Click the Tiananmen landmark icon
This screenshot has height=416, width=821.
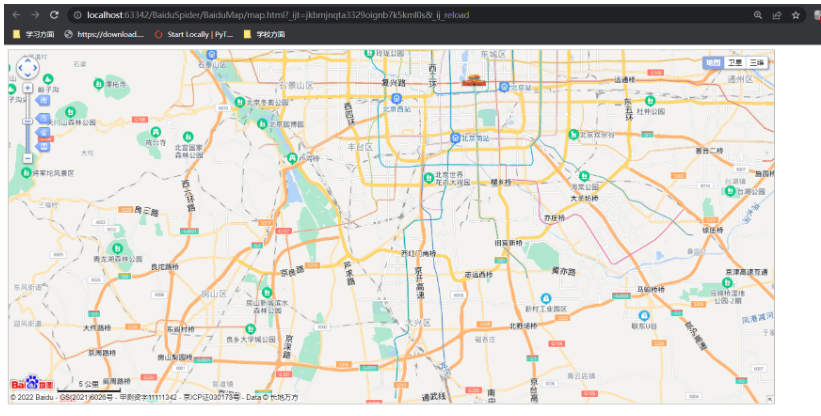pyautogui.click(x=474, y=80)
